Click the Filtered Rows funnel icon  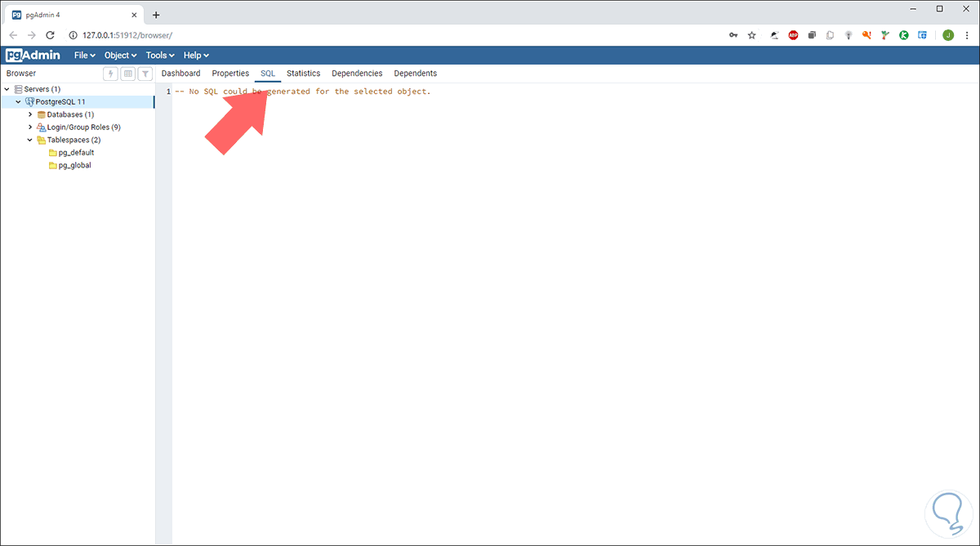click(x=145, y=74)
